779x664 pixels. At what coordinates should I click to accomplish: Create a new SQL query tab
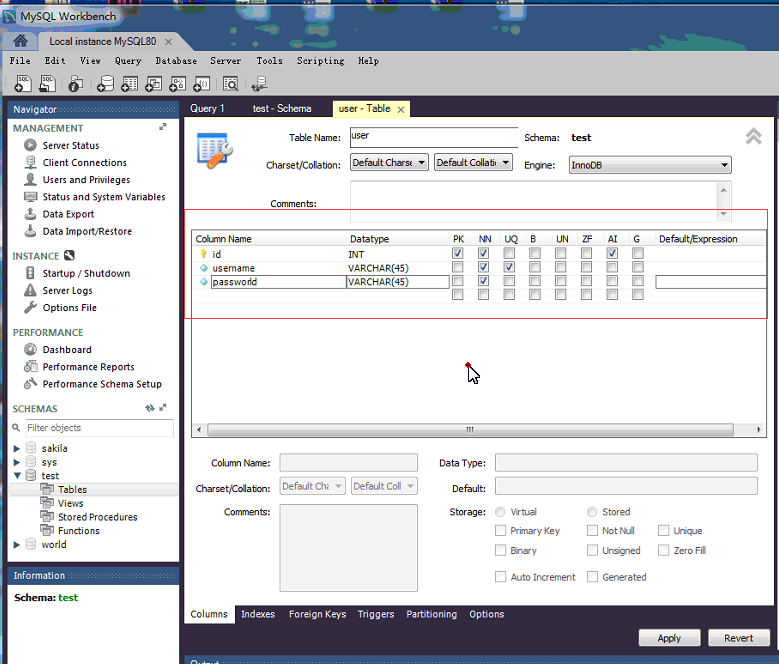22,83
